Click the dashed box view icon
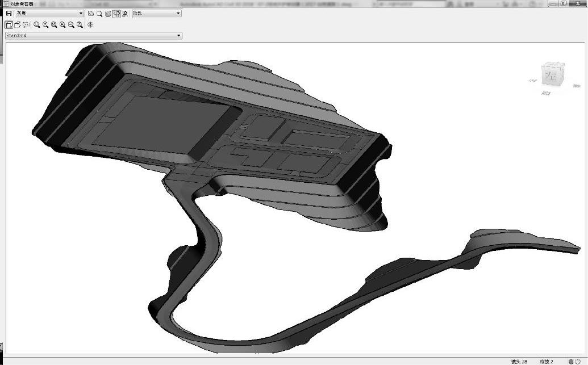Viewport: 588px width, 365px height. pos(26,25)
